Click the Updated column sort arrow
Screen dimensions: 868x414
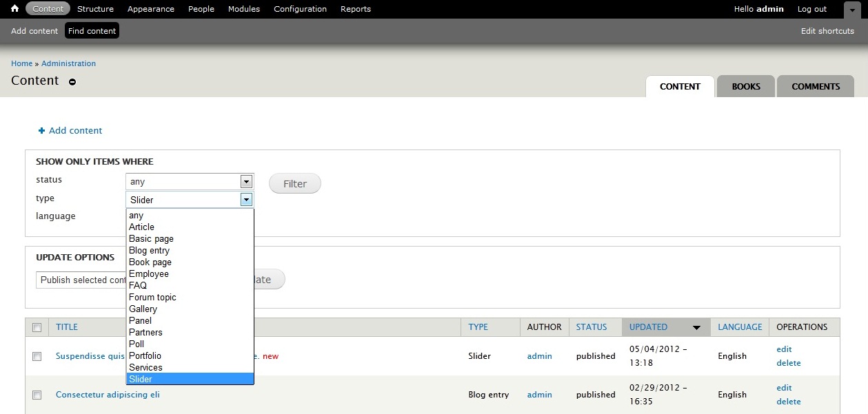[x=696, y=327]
